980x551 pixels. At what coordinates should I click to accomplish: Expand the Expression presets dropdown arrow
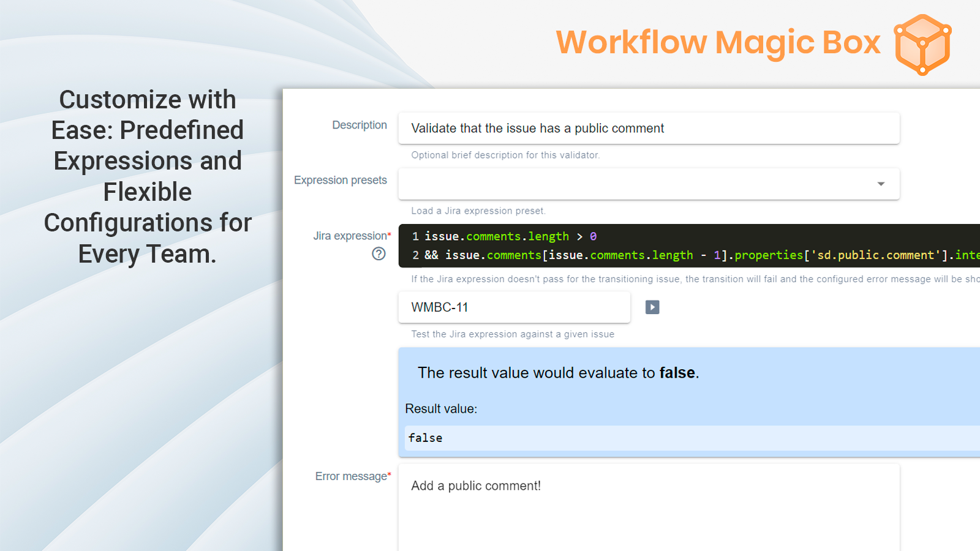click(x=881, y=184)
